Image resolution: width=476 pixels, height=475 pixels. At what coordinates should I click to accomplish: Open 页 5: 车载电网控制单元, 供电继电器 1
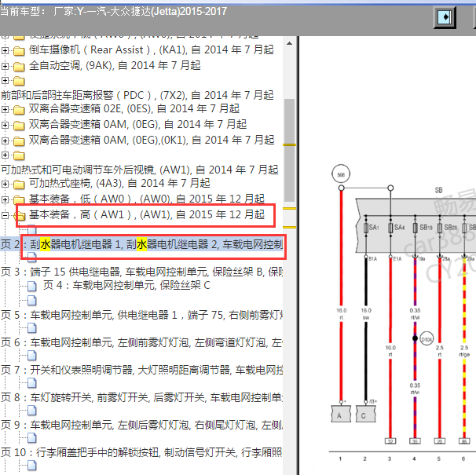(x=141, y=315)
